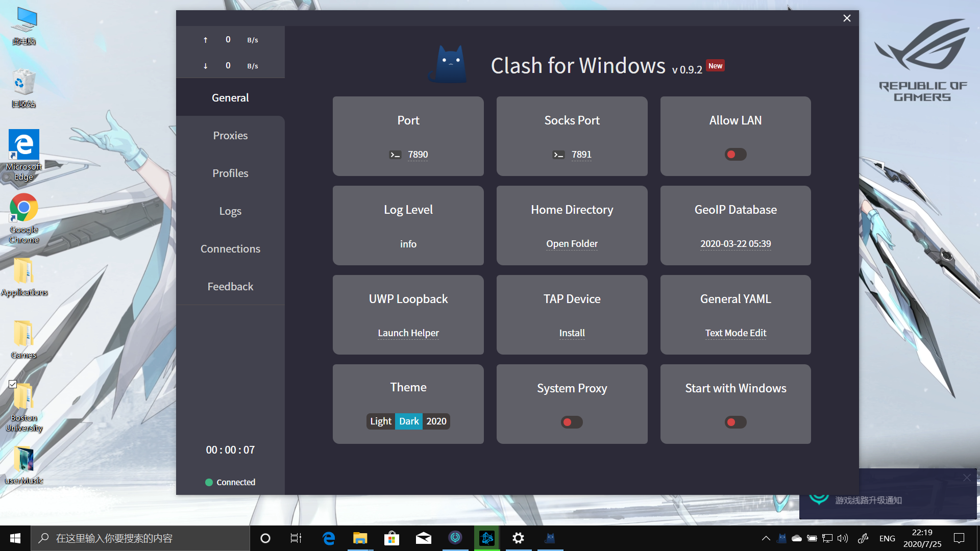
Task: Select the Applications desktop folder
Action: 24,277
